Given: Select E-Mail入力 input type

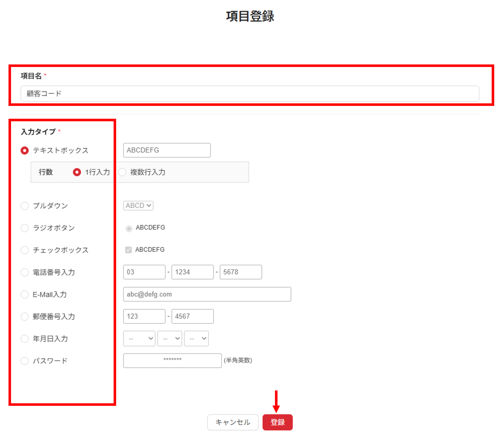Looking at the screenshot, I should tap(25, 294).
